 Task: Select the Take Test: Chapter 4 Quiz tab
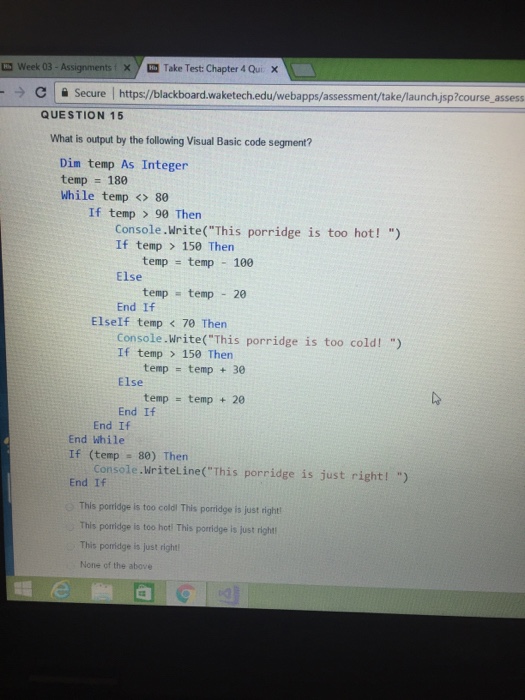tap(214, 69)
